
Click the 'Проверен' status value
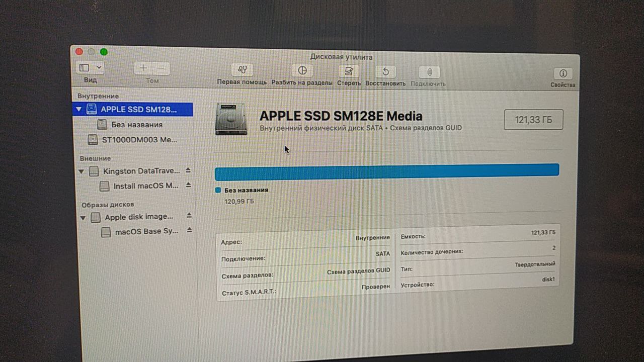click(x=376, y=287)
